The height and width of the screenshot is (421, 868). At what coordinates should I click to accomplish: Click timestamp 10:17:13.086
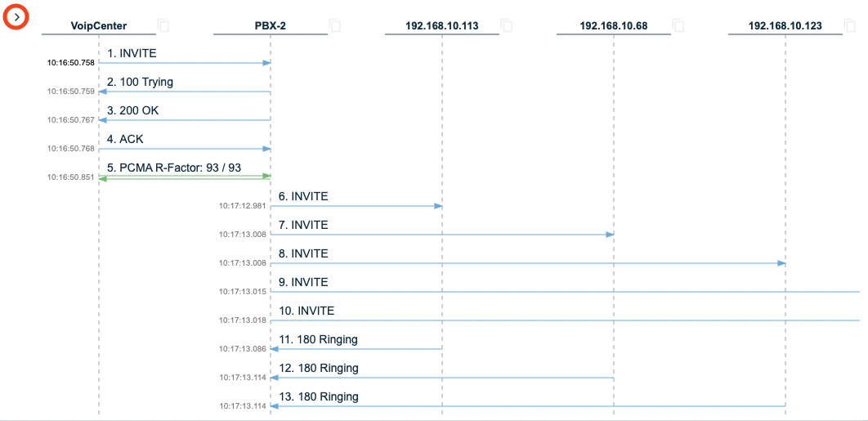pos(243,349)
